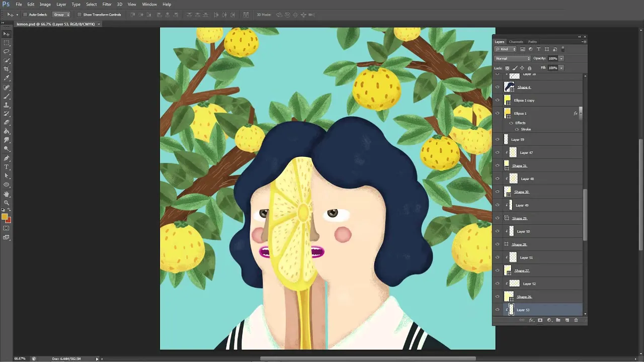644x362 pixels.
Task: Select the History Brush tool
Action: coord(7,114)
